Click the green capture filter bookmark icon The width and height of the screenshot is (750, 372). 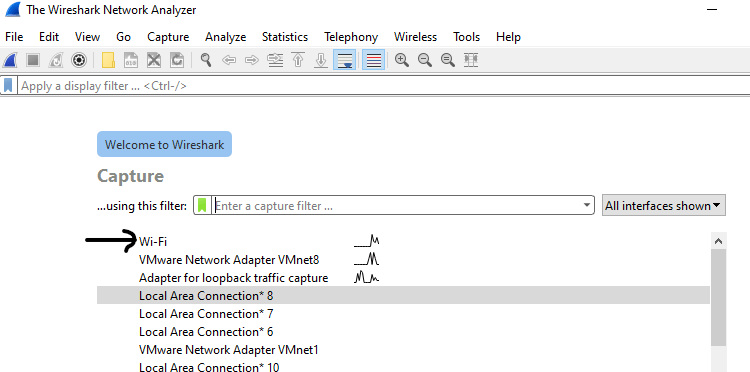(x=202, y=205)
